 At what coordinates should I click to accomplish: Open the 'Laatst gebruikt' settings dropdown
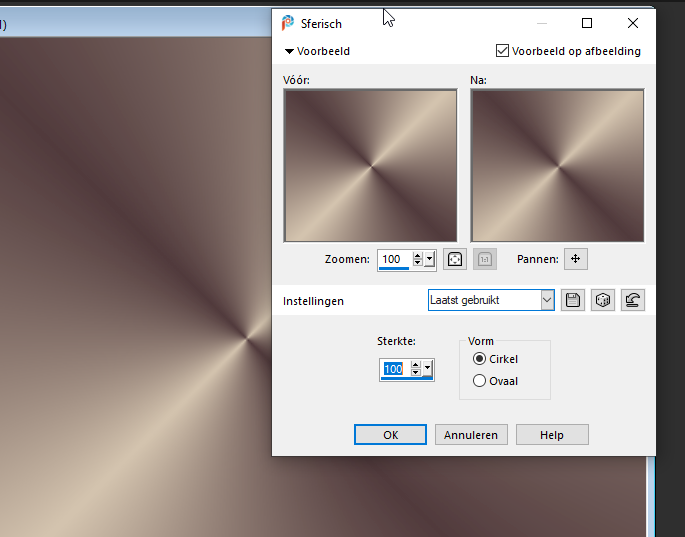coord(546,300)
